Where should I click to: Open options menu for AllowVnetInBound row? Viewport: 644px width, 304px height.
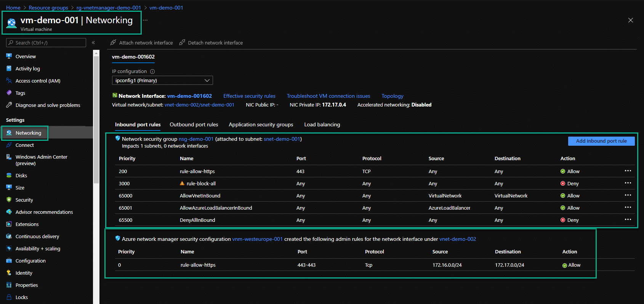(628, 195)
